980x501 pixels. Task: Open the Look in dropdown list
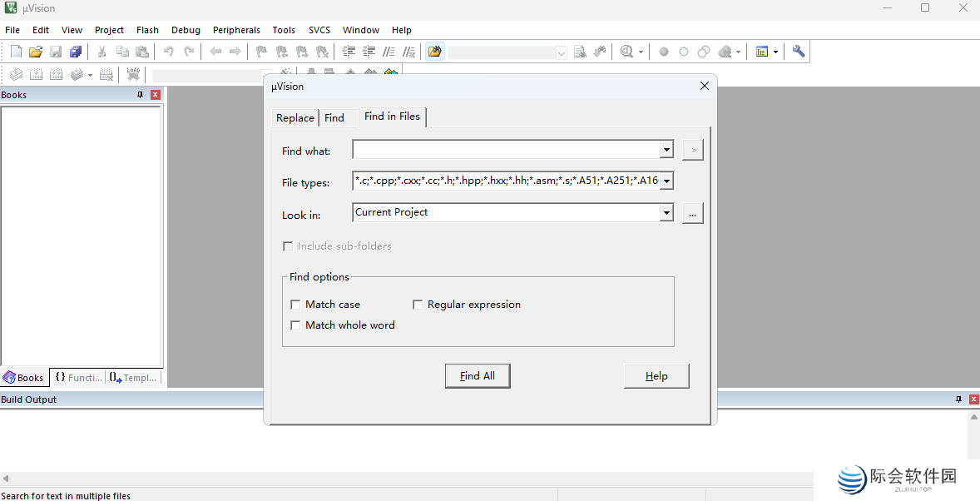point(666,213)
